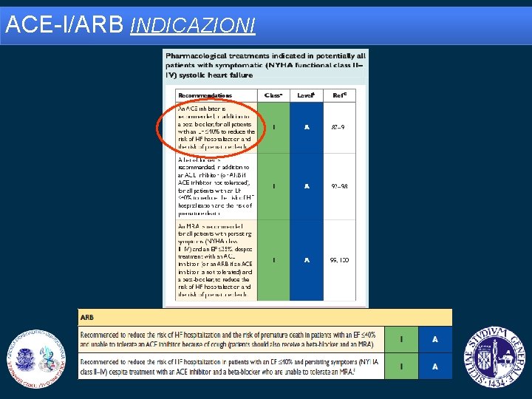Click the green Class I cell in the ACE inhibitor row

[x=273, y=128]
